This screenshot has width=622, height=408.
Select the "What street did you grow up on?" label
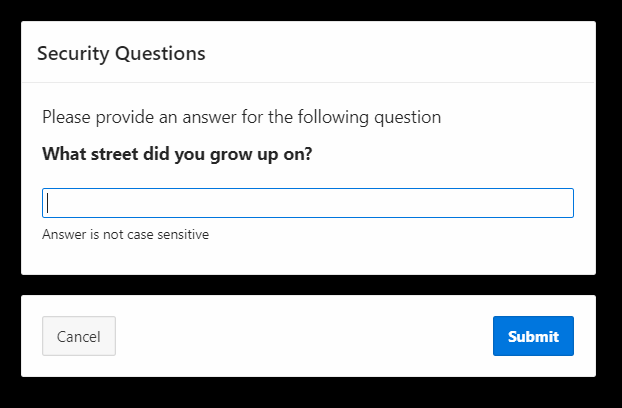click(177, 156)
